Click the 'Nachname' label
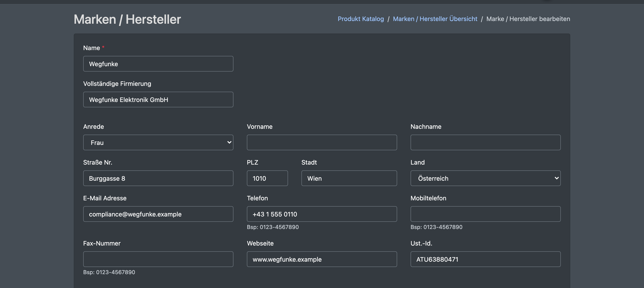 (x=426, y=127)
